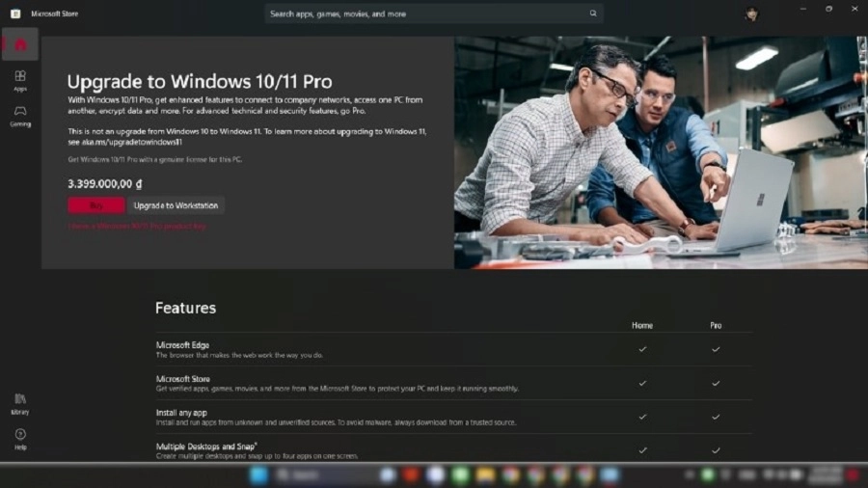Click the Upgrade to Workstation button
Viewport: 868px width, 488px height.
176,205
